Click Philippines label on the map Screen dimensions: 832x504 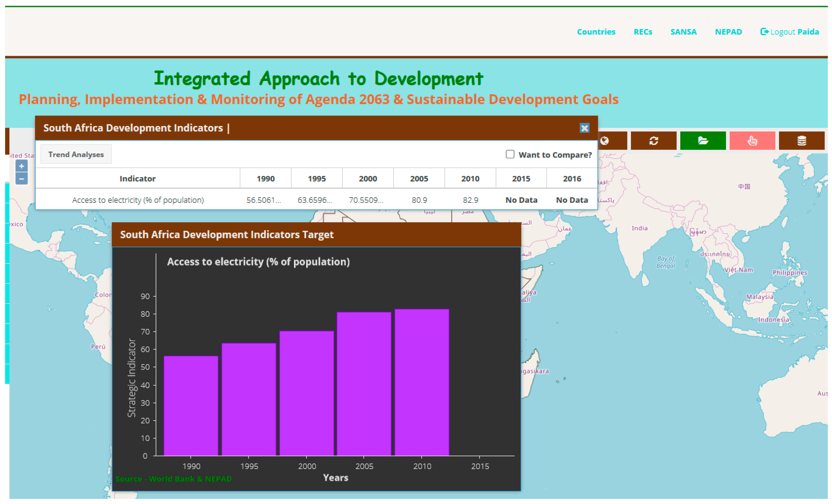click(790, 272)
